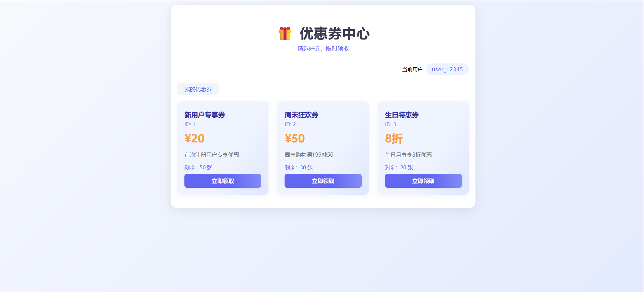The width and height of the screenshot is (644, 292).
Task: Click the 当前用户 label
Action: coord(412,69)
